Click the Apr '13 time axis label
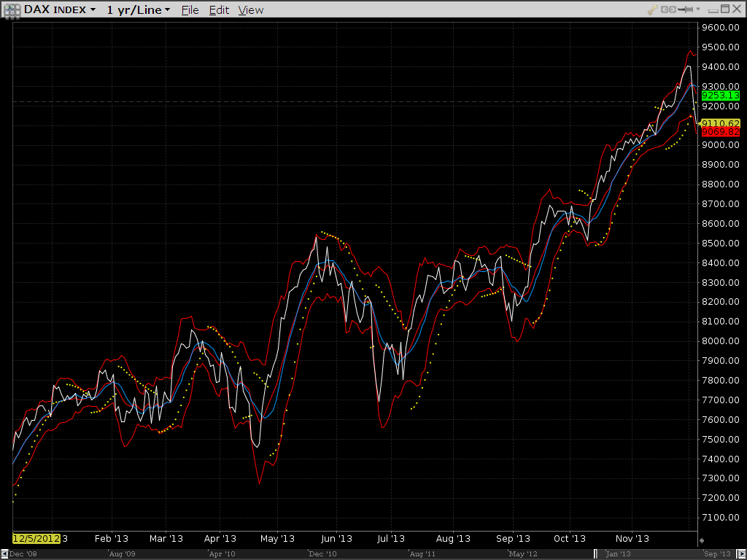This screenshot has height=560, width=747. coord(220,539)
